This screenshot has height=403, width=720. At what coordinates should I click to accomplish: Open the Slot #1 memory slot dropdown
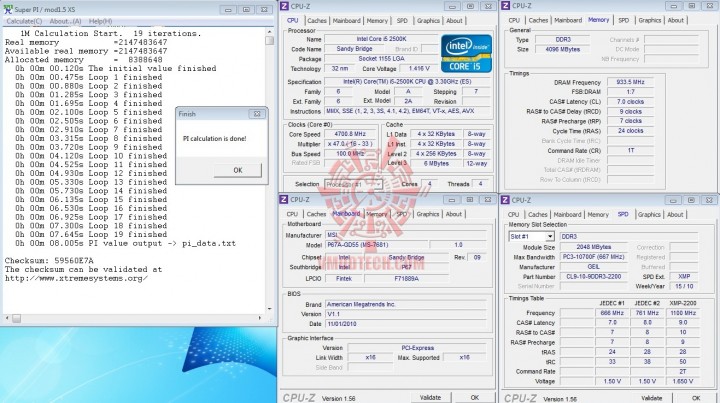click(x=550, y=236)
